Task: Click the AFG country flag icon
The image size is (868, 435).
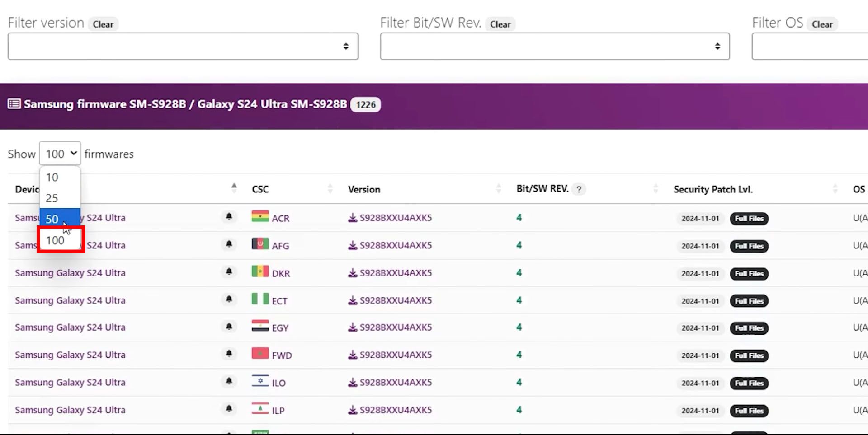Action: coord(260,244)
